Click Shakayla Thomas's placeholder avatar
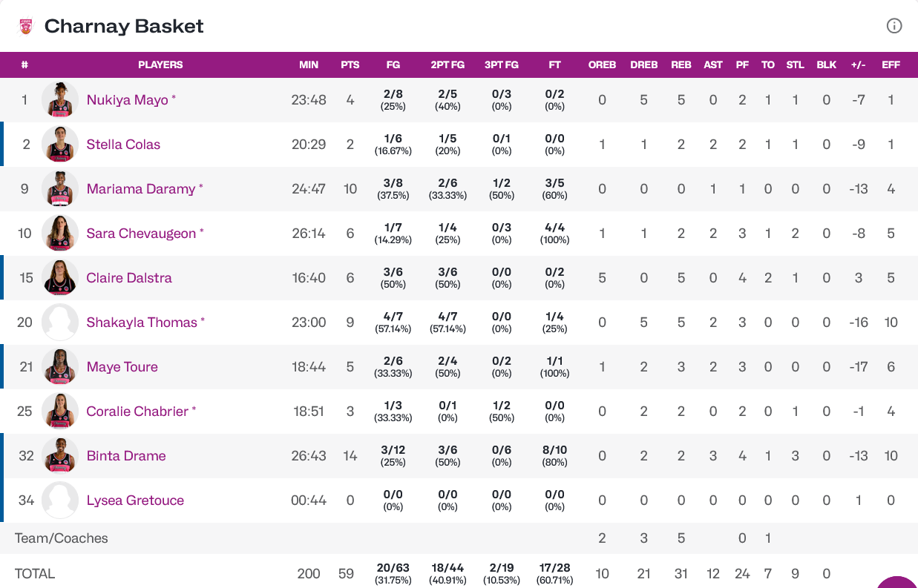 pos(60,323)
